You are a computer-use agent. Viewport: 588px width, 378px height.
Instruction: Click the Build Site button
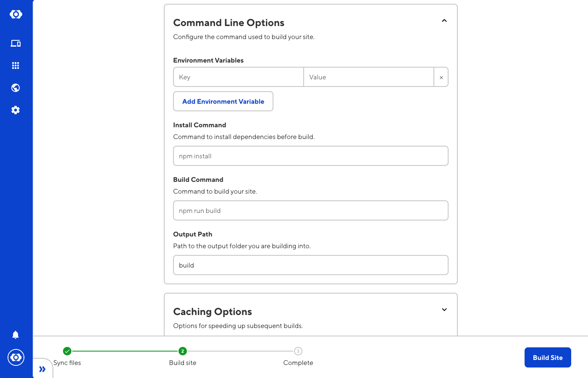[x=548, y=357]
